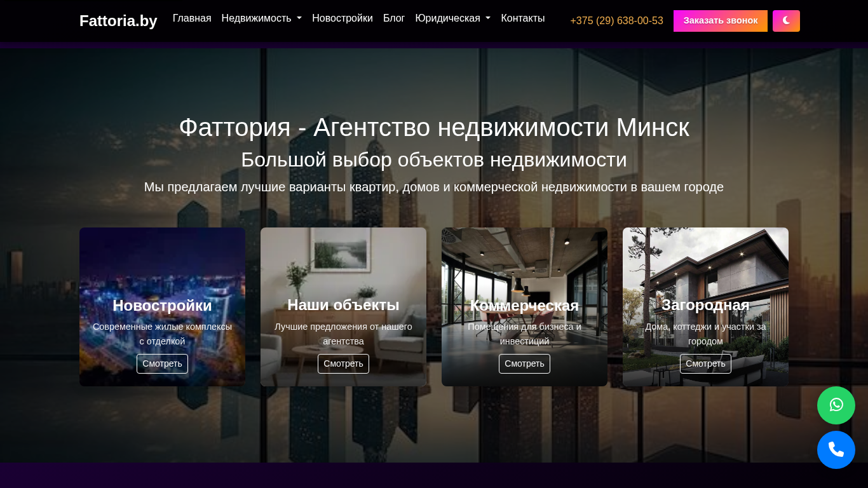
Task: Call the number +375 (29) 638-00-53
Action: pyautogui.click(x=616, y=21)
